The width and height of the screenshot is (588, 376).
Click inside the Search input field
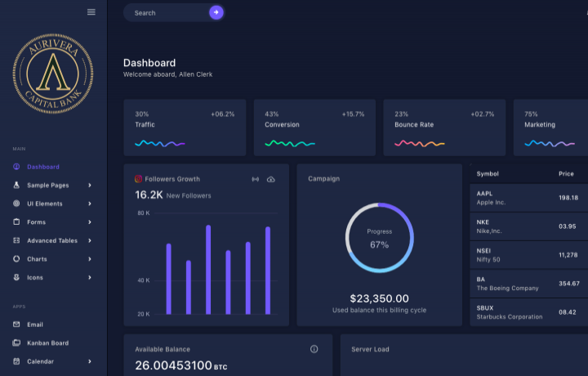167,13
